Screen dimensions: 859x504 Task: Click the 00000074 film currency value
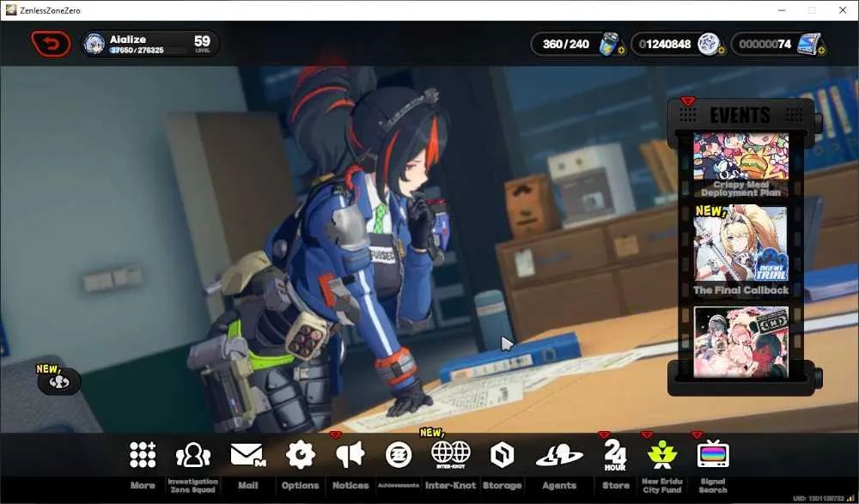pyautogui.click(x=765, y=44)
